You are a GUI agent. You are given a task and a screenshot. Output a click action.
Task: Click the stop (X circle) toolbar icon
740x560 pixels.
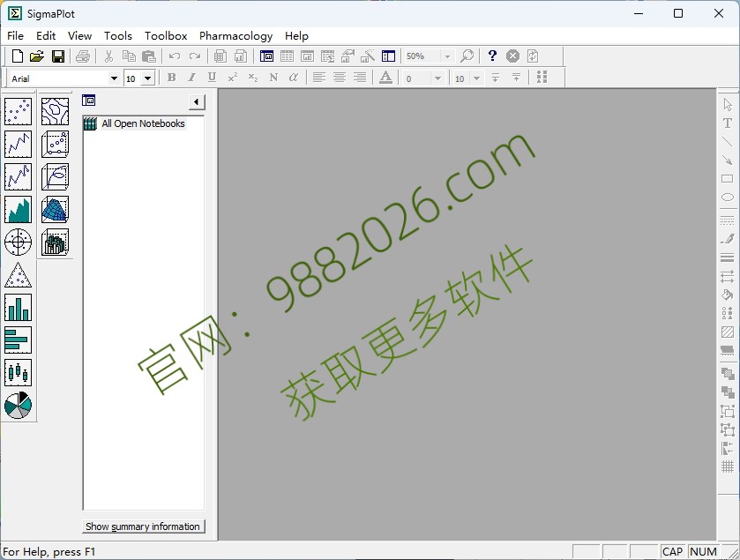512,56
